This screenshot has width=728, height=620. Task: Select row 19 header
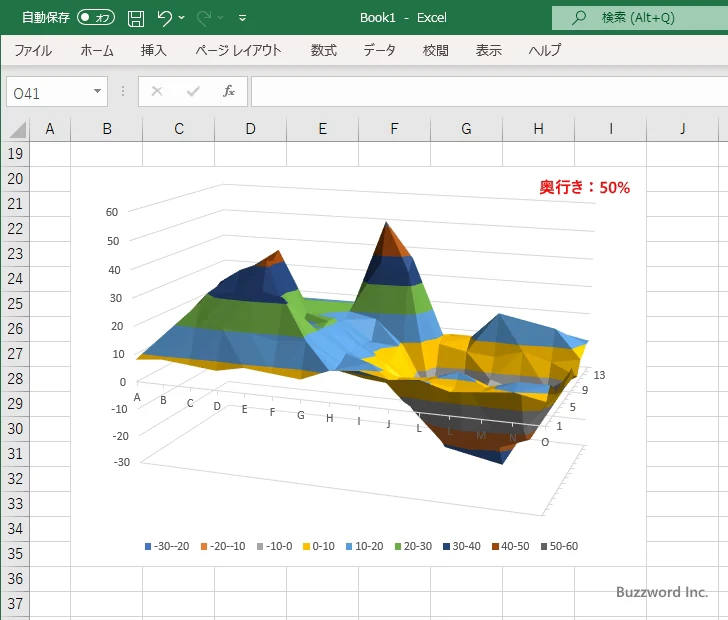(15, 154)
